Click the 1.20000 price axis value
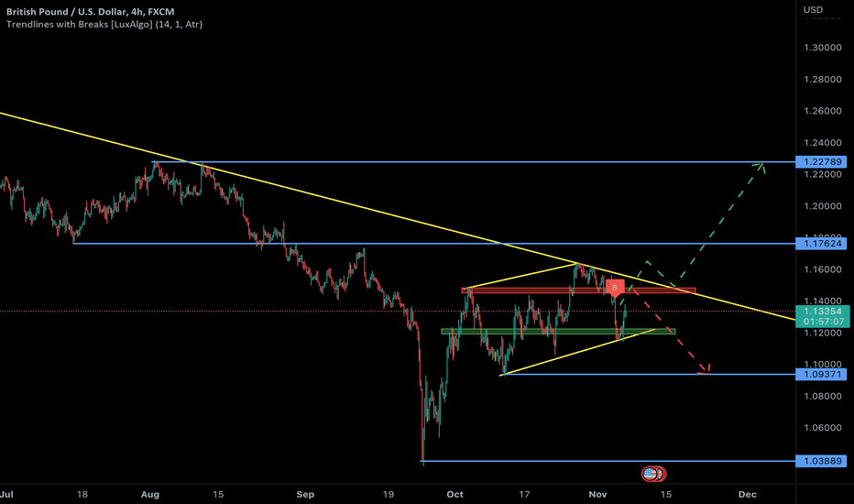The width and height of the screenshot is (854, 504). point(823,206)
